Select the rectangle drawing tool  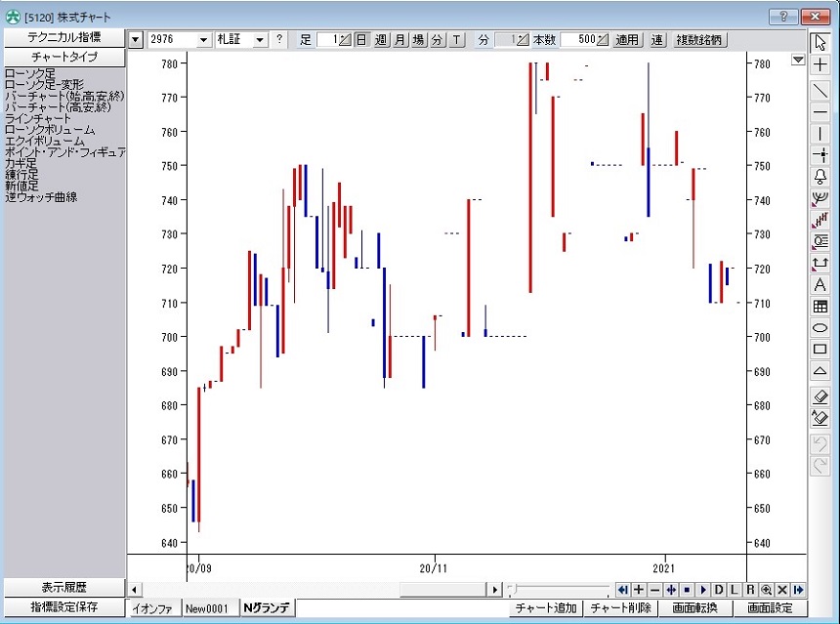pos(819,349)
